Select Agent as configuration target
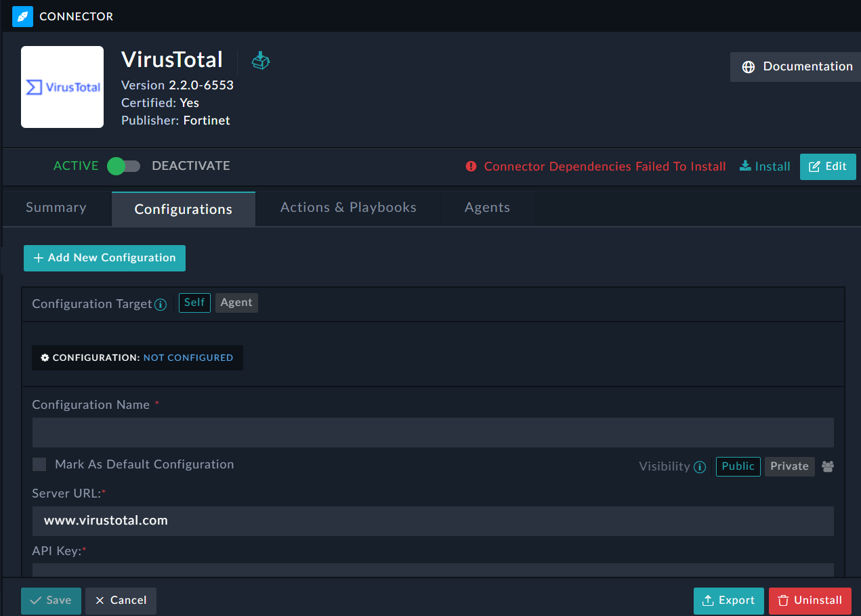 [236, 303]
